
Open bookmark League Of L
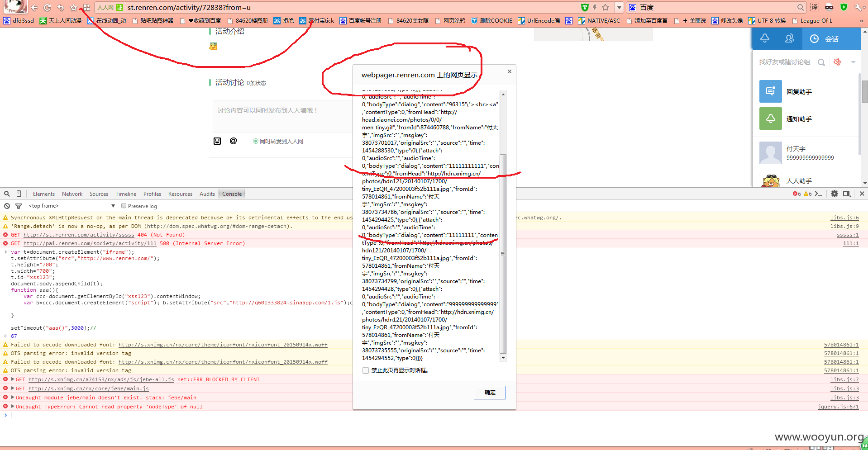pos(811,20)
